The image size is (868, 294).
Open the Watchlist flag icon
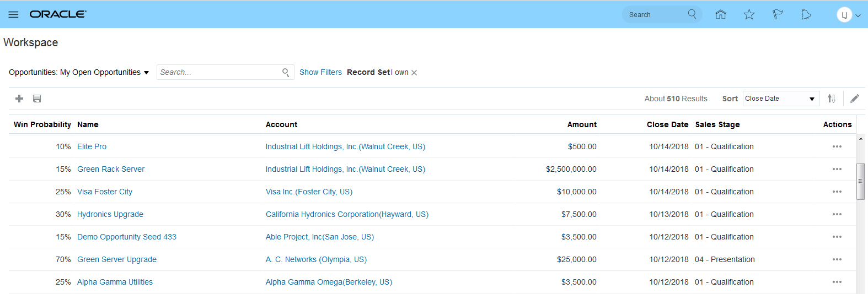[x=778, y=14]
